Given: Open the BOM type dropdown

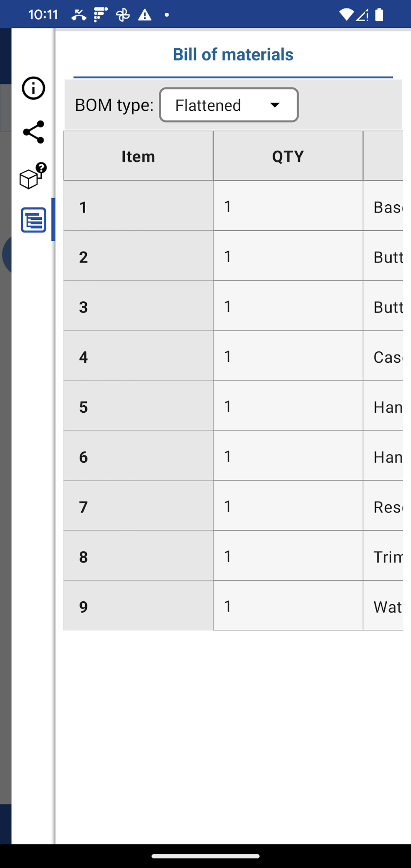Looking at the screenshot, I should coord(228,105).
